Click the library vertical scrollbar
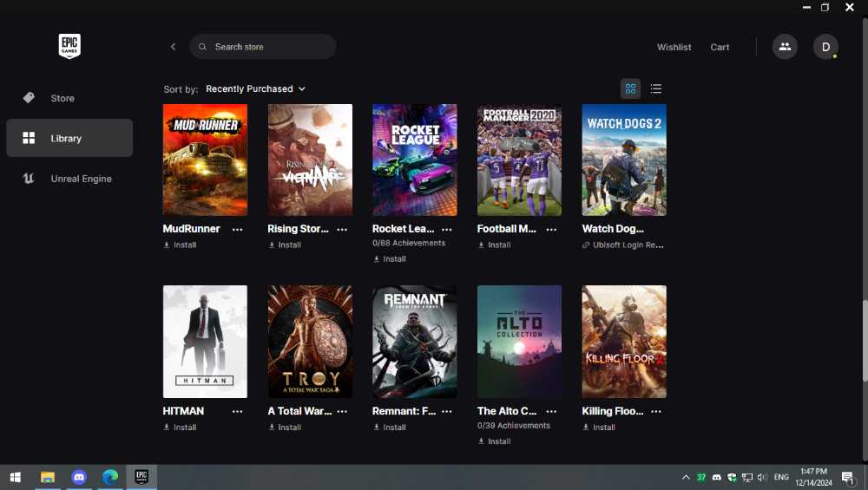868x490 pixels. coord(865,341)
